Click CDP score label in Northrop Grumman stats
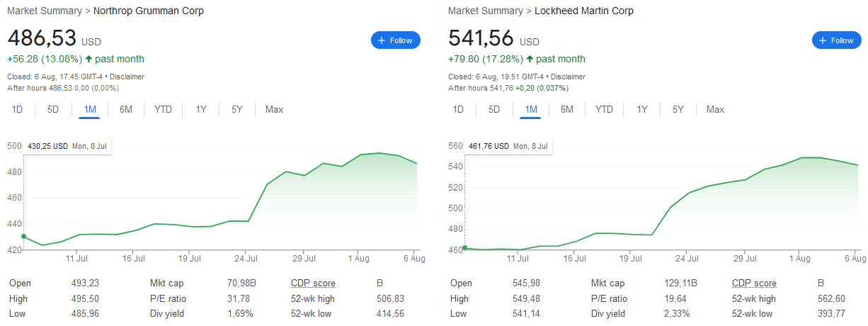The image size is (868, 326). (313, 283)
